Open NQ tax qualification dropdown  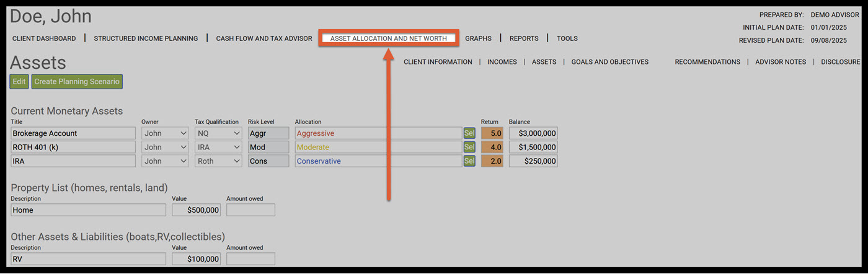point(218,133)
